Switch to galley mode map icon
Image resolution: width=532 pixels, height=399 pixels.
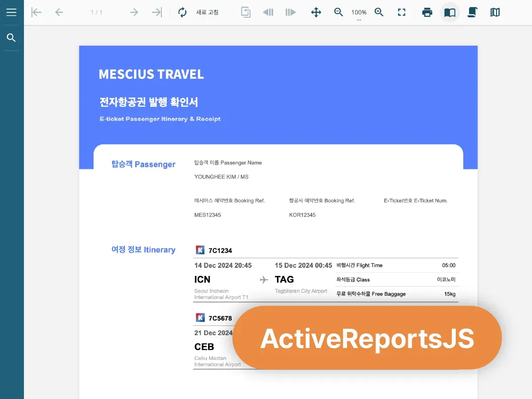pos(495,12)
